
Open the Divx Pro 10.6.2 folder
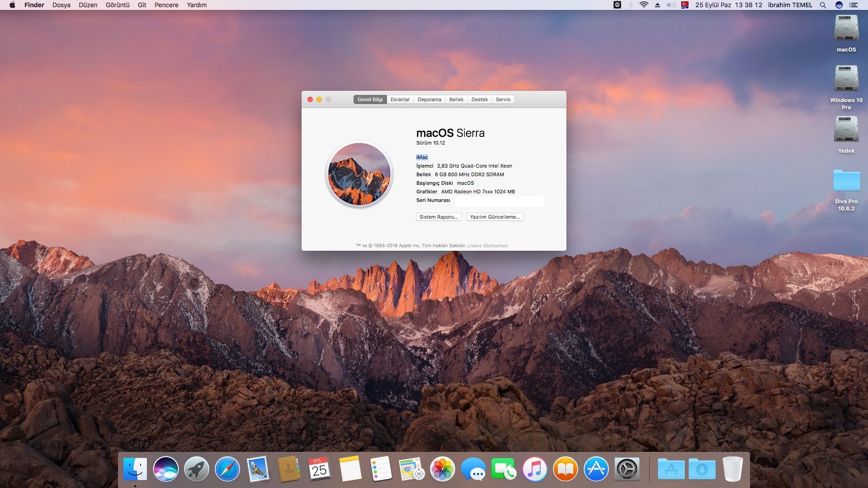846,181
